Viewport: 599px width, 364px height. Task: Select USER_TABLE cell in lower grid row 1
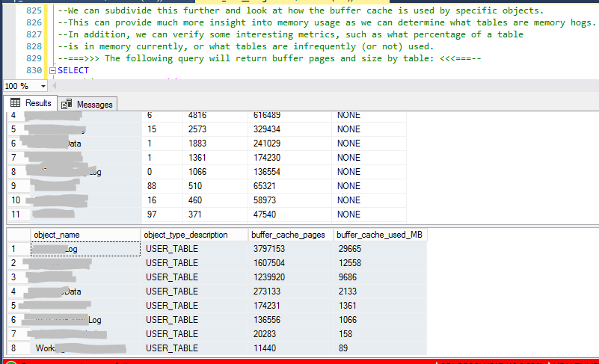194,249
